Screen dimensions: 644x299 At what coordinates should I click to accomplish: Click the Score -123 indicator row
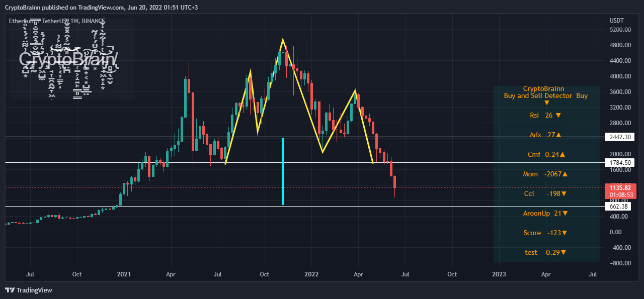coord(545,233)
